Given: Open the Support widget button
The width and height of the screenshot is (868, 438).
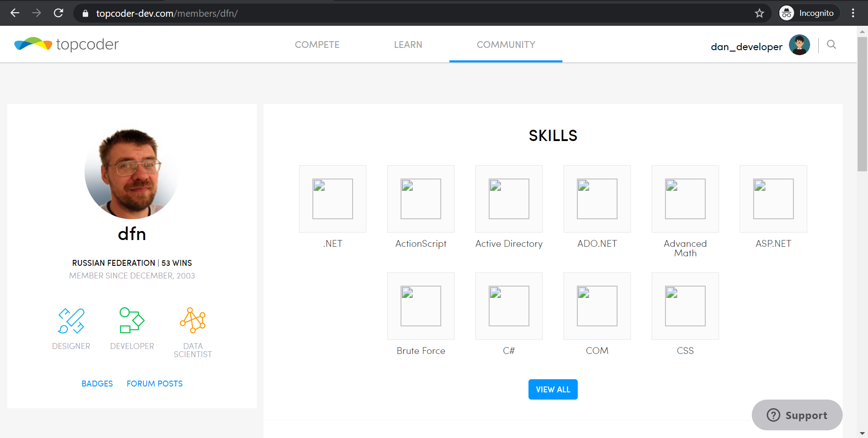Looking at the screenshot, I should coord(797,415).
